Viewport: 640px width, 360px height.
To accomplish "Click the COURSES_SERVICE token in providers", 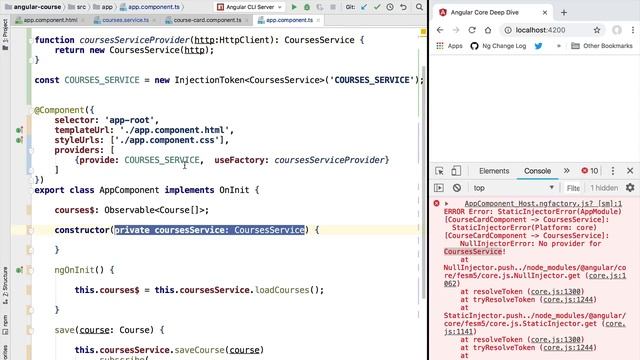I will (x=162, y=160).
